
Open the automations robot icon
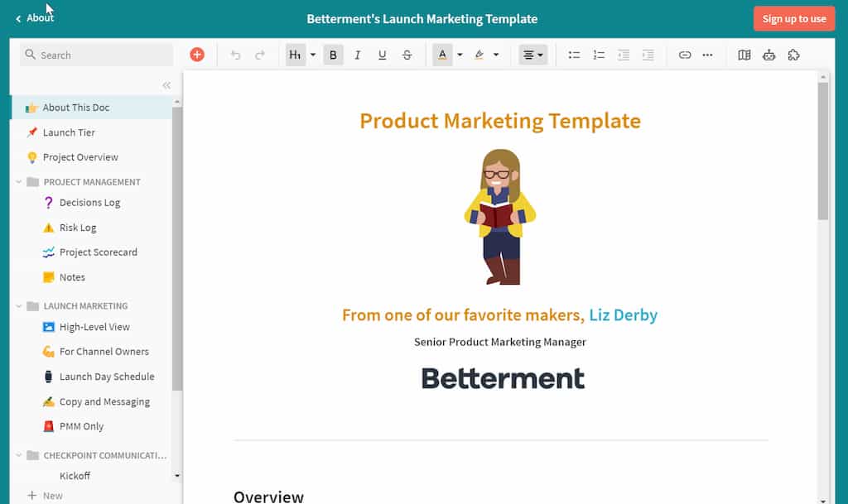[769, 55]
